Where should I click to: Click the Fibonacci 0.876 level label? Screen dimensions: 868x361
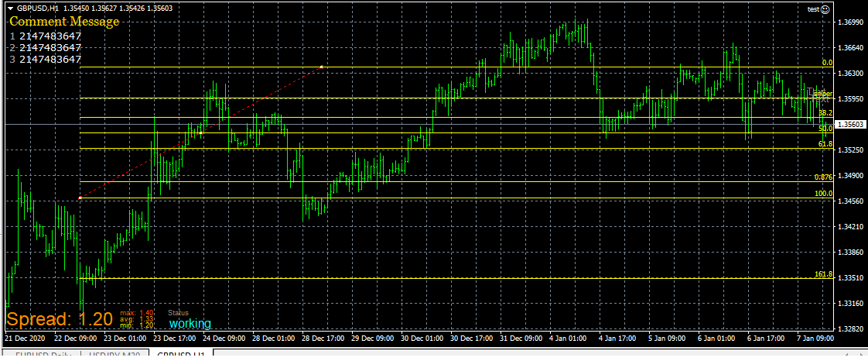[x=824, y=177]
